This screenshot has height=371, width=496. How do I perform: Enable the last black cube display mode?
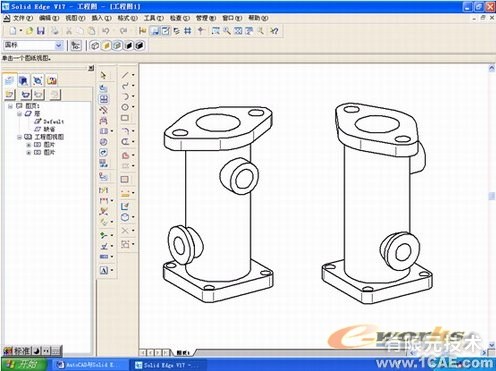[140, 45]
